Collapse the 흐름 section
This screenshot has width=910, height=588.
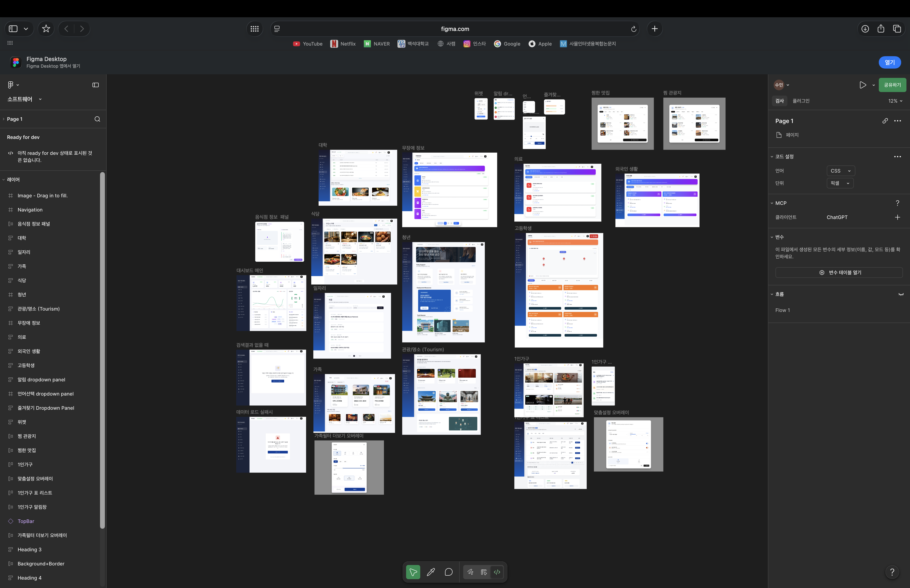pyautogui.click(x=771, y=294)
